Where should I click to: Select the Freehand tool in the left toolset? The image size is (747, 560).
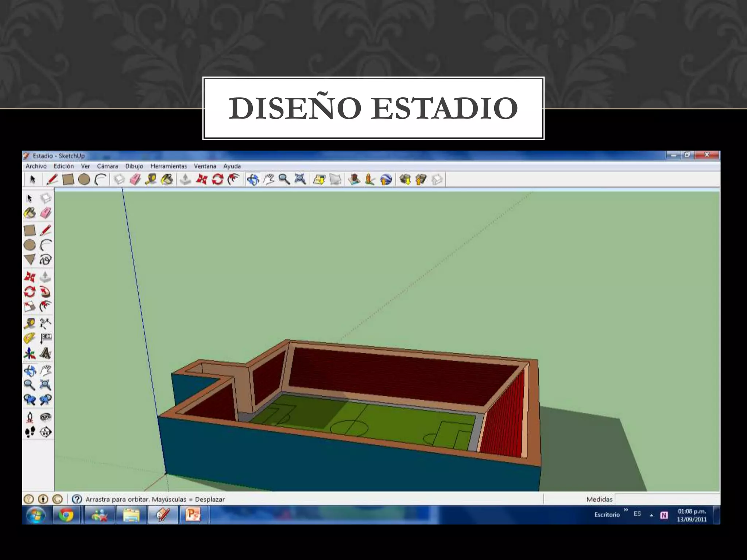coord(45,260)
